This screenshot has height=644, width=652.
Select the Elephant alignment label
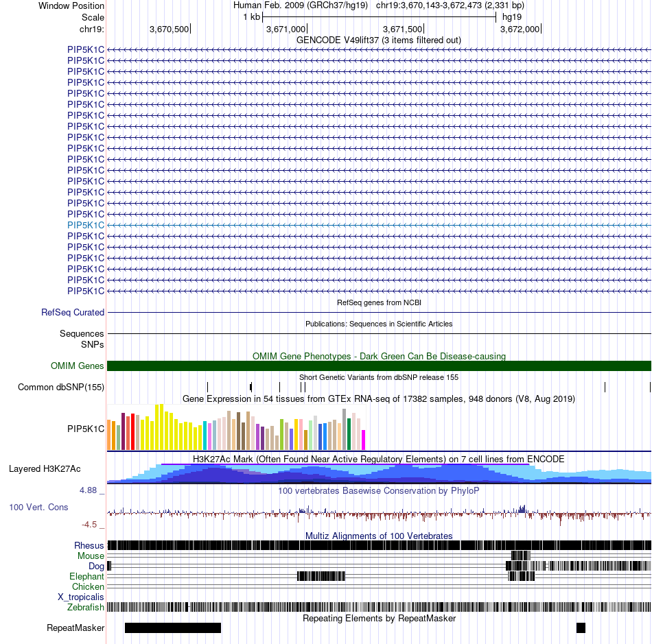86,577
